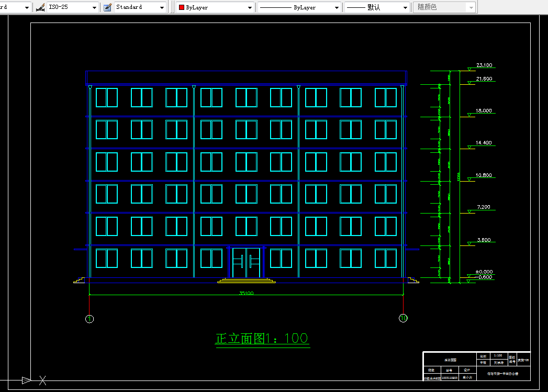Image resolution: width=548 pixels, height=392 pixels.
Task: Click the red ByLayer color swatch
Action: (182, 7)
